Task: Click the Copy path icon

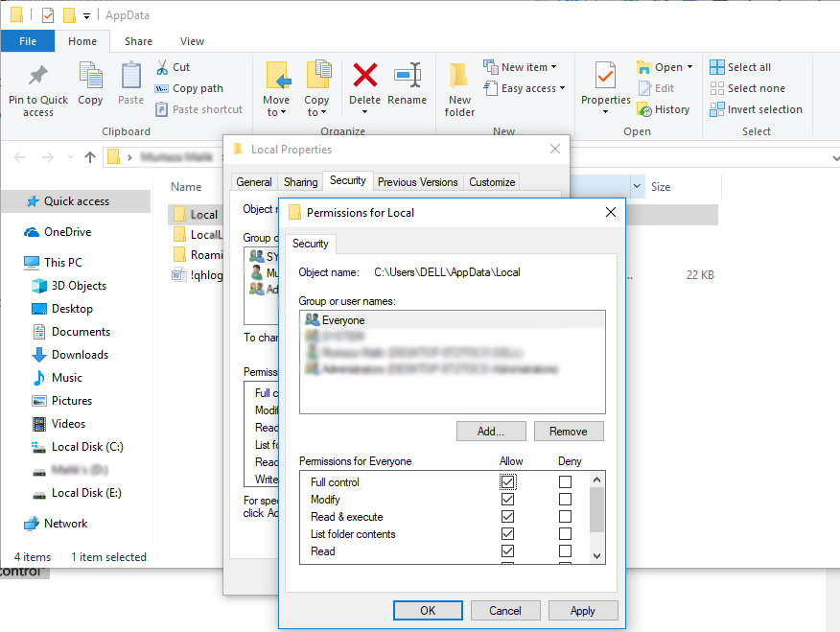Action: 162,88
